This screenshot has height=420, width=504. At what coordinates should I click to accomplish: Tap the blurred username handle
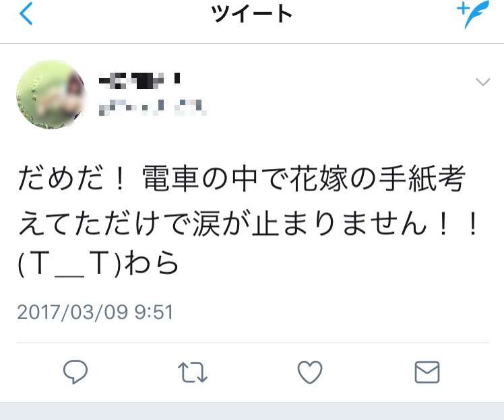tap(152, 107)
